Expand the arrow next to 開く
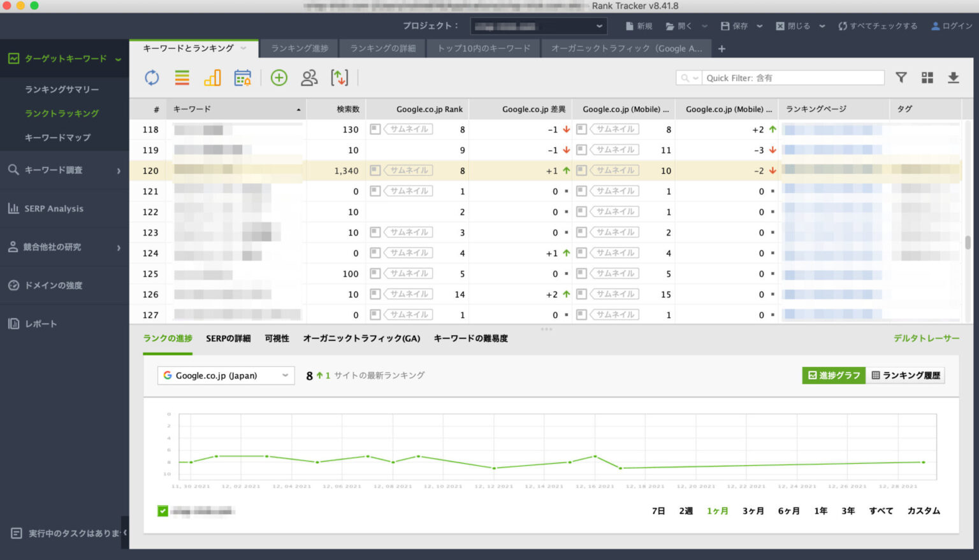The width and height of the screenshot is (979, 560). [x=704, y=26]
